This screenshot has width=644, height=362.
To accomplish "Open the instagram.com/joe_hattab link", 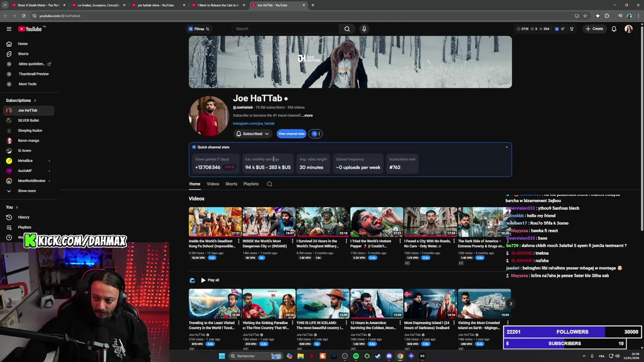I will pos(254,124).
